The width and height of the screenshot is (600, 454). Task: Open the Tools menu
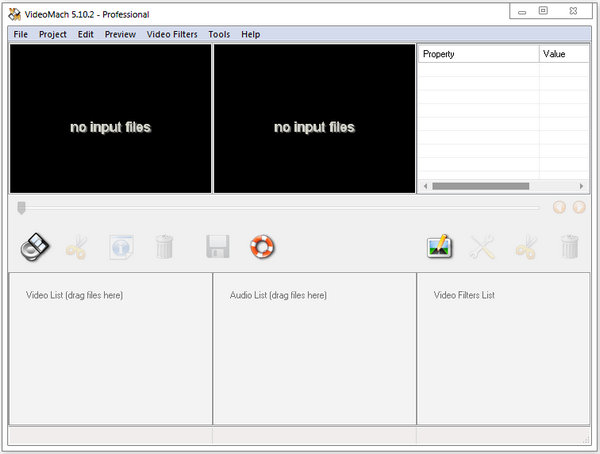(219, 34)
